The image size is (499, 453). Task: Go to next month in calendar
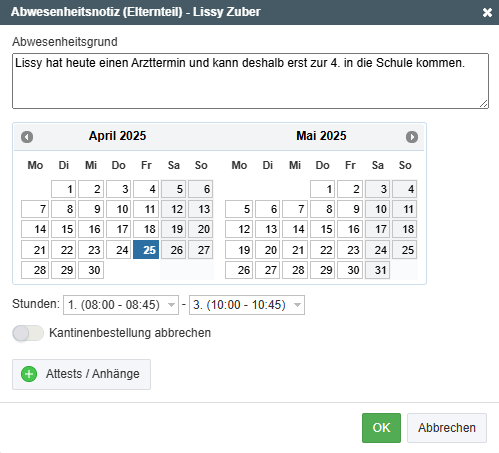(x=412, y=137)
